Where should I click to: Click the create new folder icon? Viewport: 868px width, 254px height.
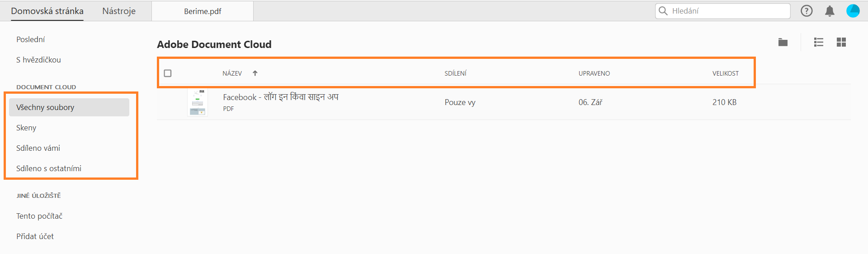(783, 42)
